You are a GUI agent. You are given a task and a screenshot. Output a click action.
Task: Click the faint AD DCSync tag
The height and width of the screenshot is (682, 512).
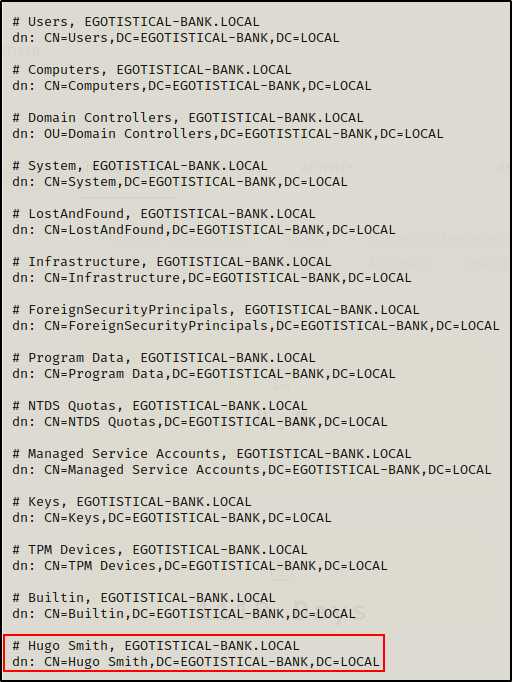click(398, 264)
